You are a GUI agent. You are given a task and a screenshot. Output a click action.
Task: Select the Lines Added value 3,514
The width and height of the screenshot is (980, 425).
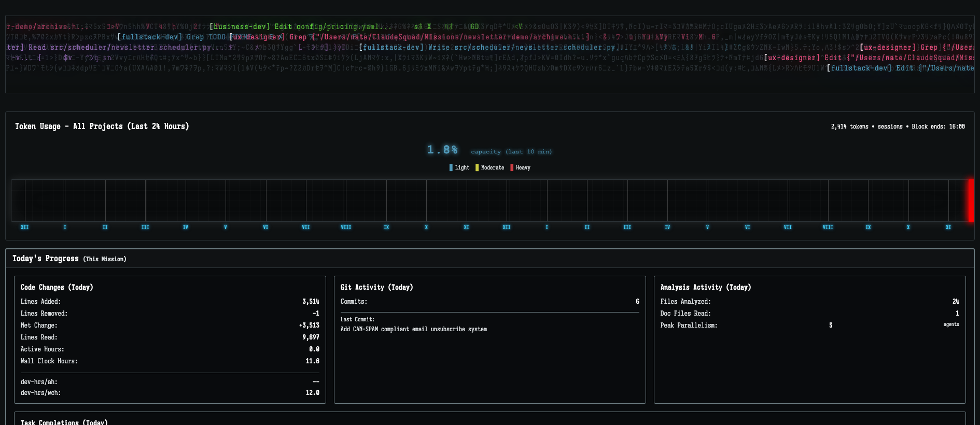[x=311, y=302]
